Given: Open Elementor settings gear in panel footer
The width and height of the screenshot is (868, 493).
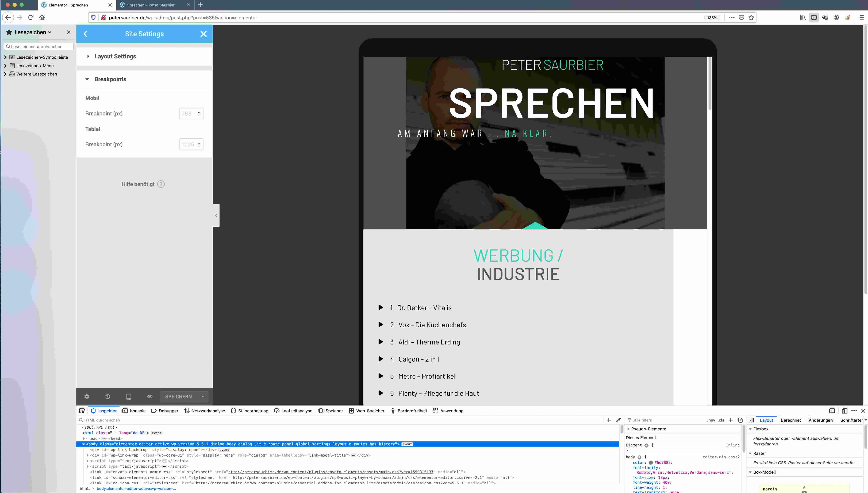Looking at the screenshot, I should click(x=87, y=396).
